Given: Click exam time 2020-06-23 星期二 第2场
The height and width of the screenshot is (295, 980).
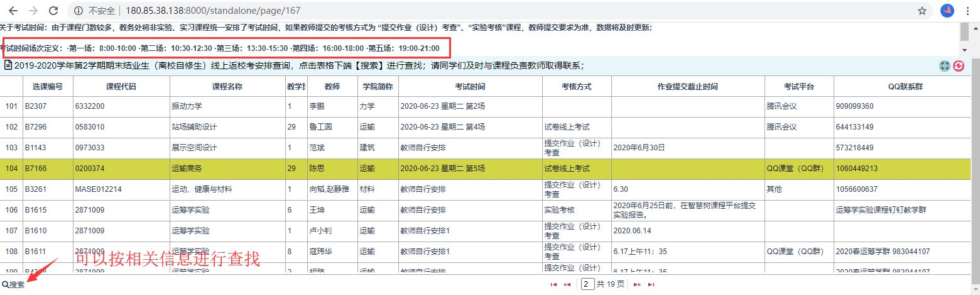Looking at the screenshot, I should click(442, 106).
